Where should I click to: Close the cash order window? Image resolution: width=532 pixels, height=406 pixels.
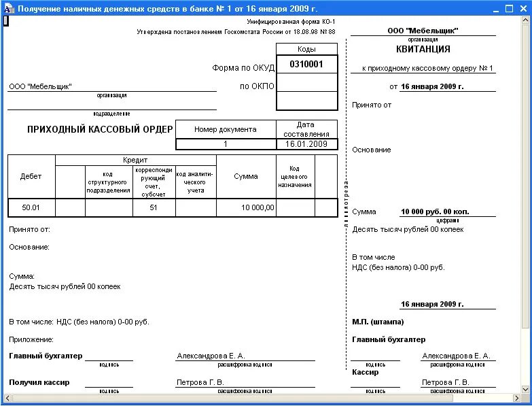pos(524,9)
